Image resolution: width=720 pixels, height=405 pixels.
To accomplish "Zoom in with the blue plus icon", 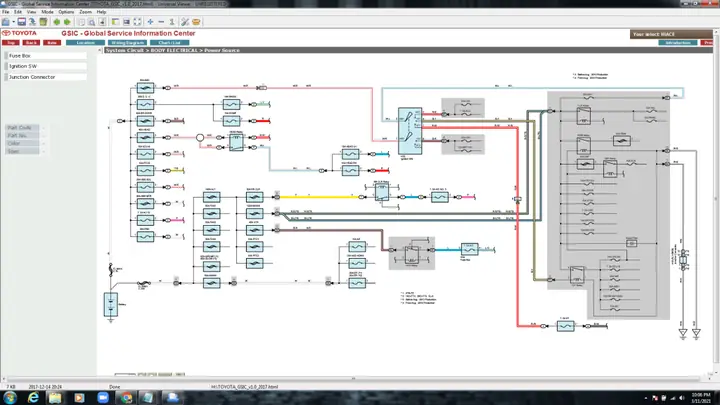I will pos(150,22).
